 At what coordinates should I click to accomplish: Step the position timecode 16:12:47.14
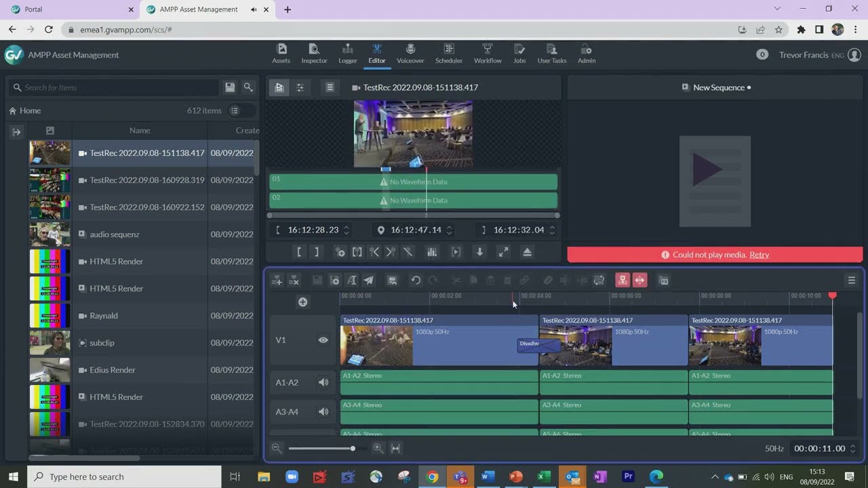click(x=449, y=230)
